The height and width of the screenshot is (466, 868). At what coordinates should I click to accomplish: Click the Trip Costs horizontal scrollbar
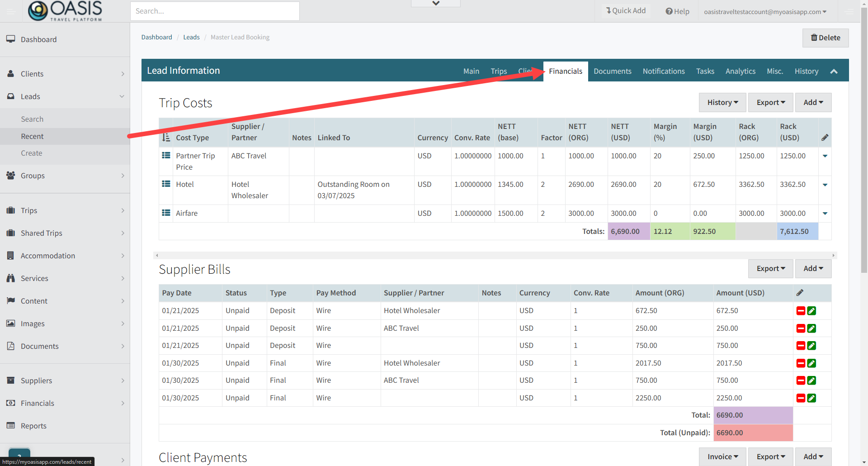pos(495,256)
